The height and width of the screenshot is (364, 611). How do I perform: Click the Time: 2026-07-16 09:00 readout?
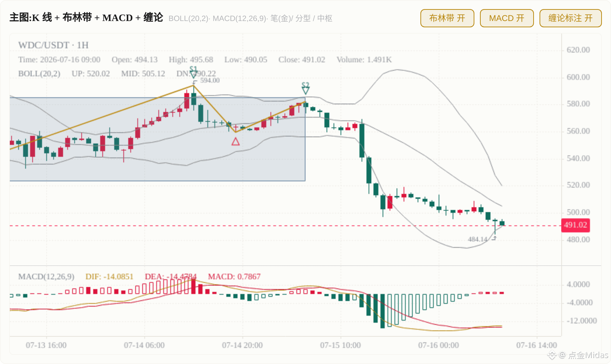59,60
